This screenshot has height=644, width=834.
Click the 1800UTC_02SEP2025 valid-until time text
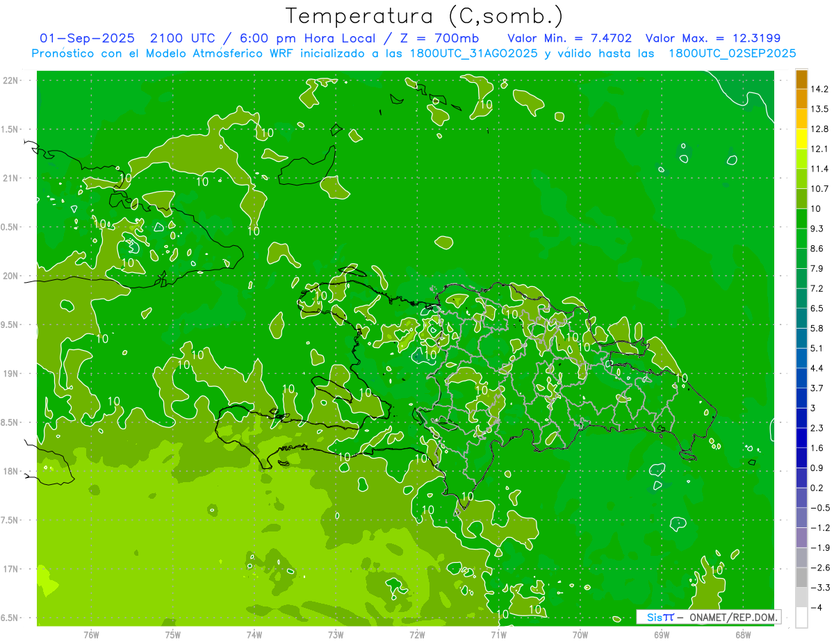coord(732,53)
